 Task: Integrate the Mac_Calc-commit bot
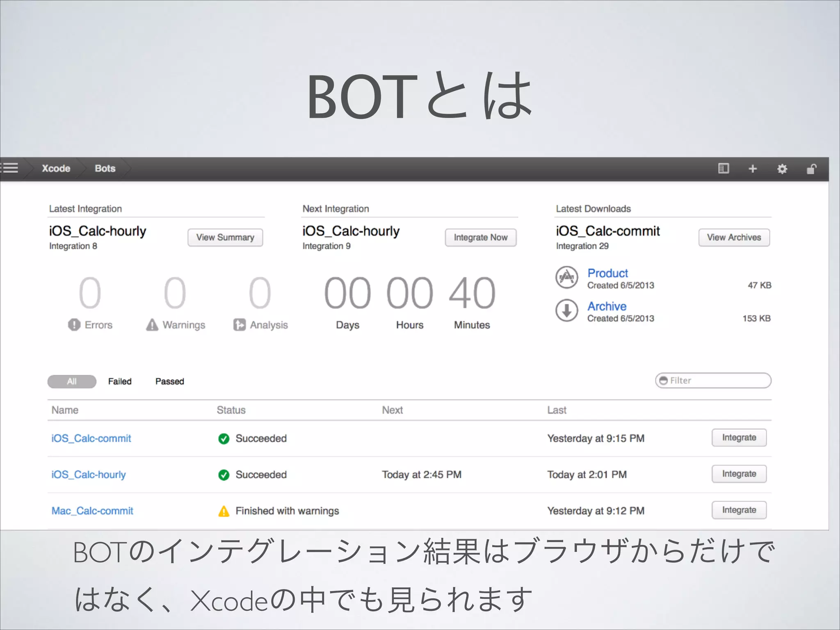pos(739,510)
